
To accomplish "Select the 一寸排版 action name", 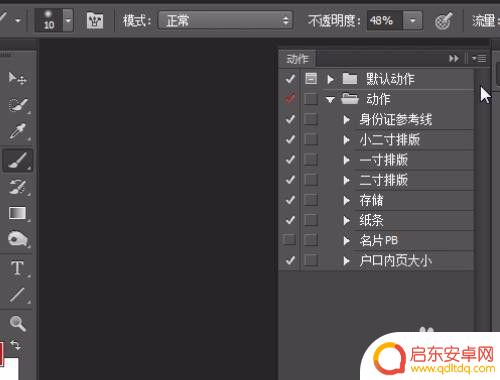I will tap(384, 160).
